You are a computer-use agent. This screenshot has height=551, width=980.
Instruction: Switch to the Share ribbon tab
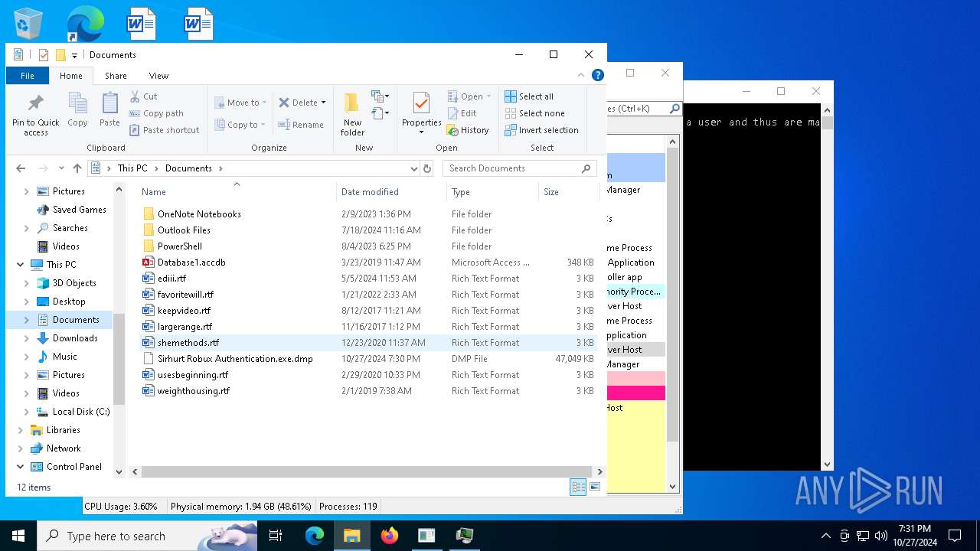tap(116, 76)
